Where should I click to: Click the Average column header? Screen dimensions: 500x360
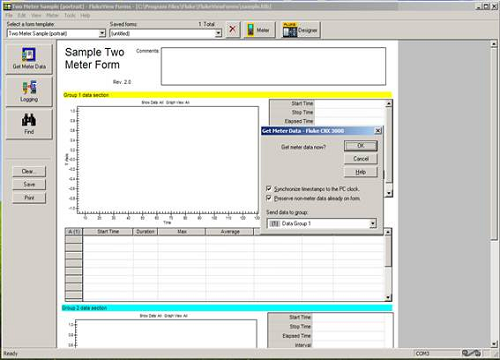(x=230, y=232)
